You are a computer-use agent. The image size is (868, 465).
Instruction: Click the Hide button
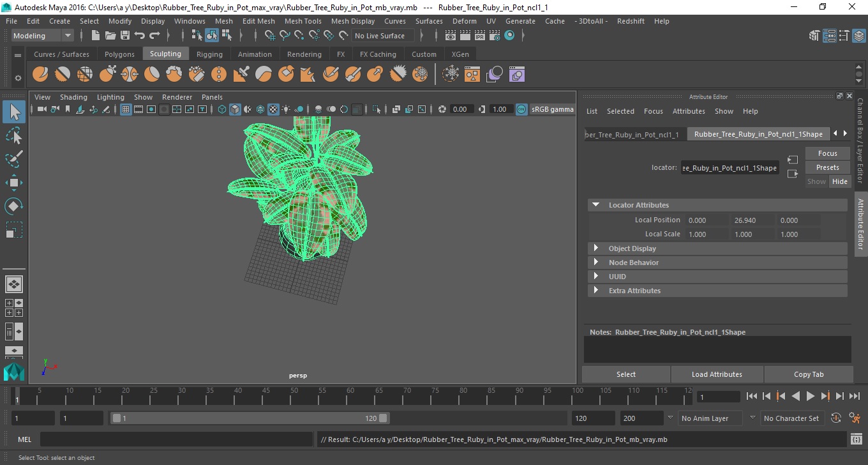[x=839, y=181]
